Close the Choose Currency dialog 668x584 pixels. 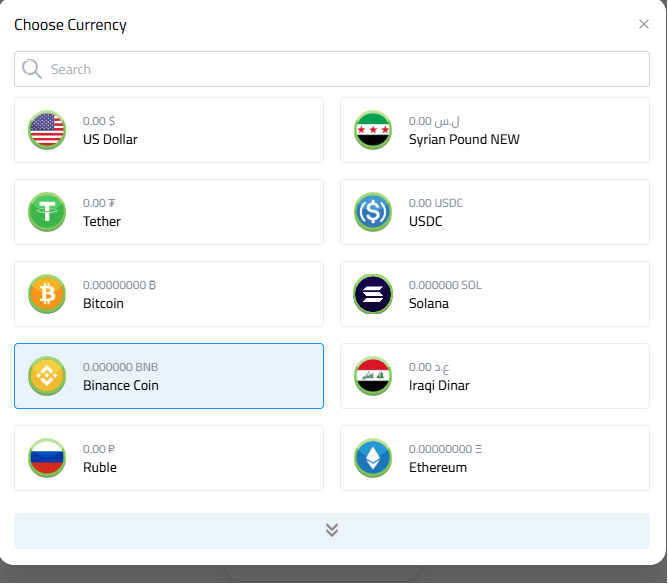pyautogui.click(x=644, y=24)
